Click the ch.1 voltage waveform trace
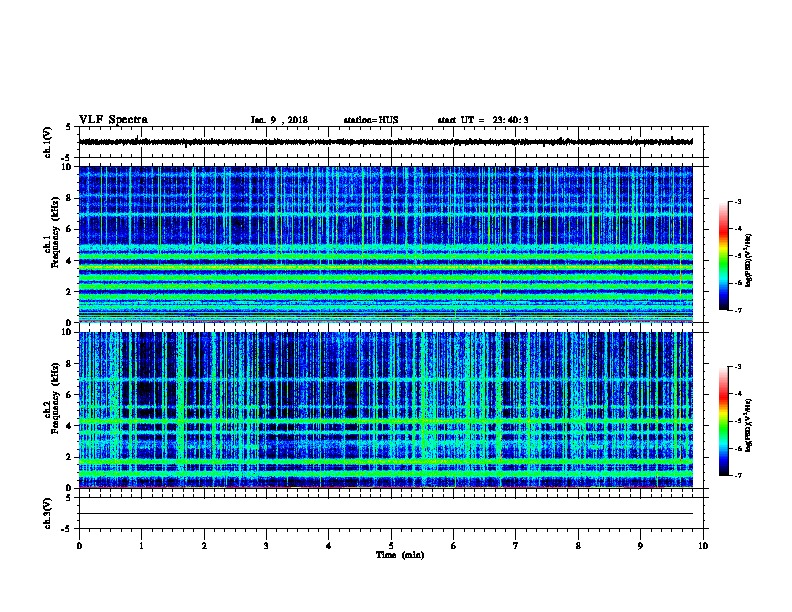 [385, 142]
